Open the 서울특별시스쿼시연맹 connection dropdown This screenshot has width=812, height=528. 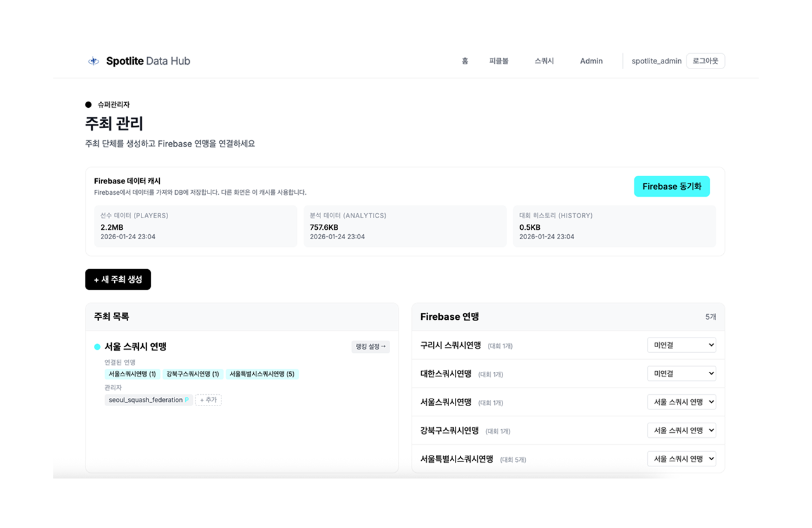(681, 458)
